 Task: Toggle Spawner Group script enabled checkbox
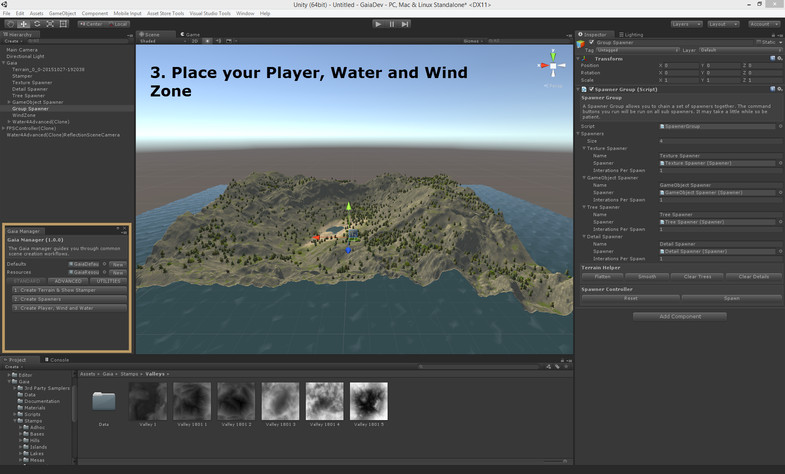tap(591, 89)
